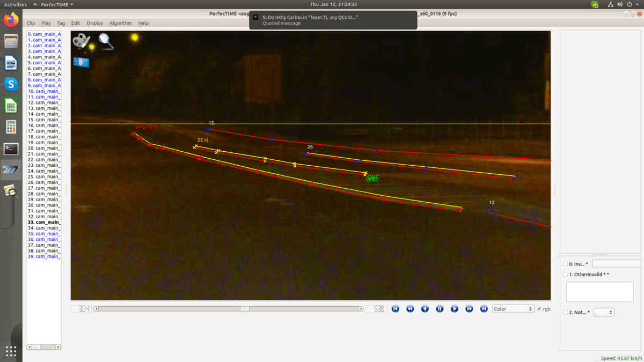Select clip '24. cam_main_' in list

click(44, 171)
